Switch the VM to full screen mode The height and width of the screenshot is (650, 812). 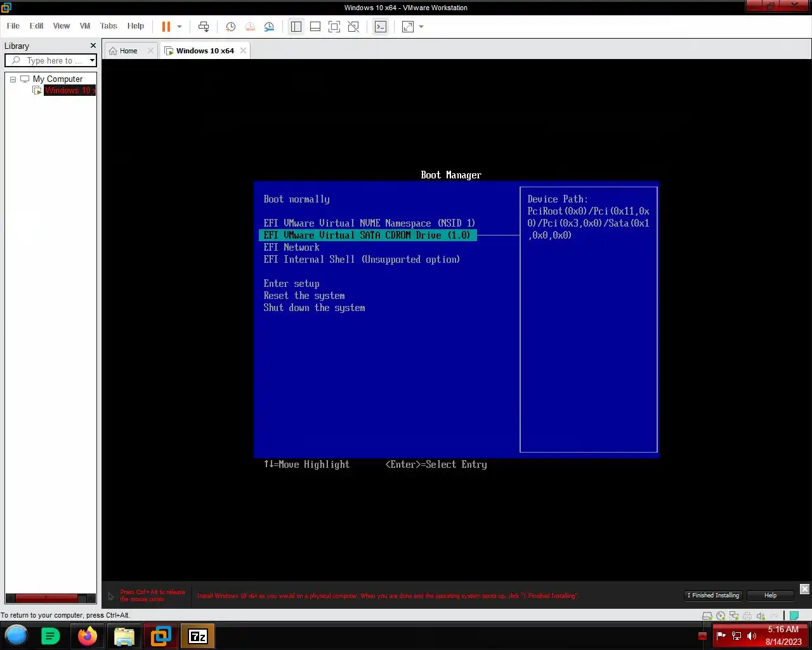pyautogui.click(x=334, y=27)
